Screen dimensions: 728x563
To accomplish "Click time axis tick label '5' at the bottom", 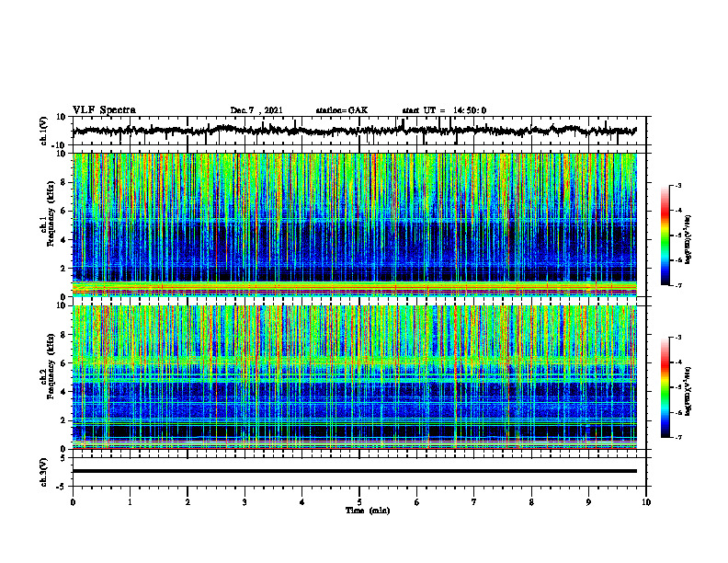I will (359, 502).
